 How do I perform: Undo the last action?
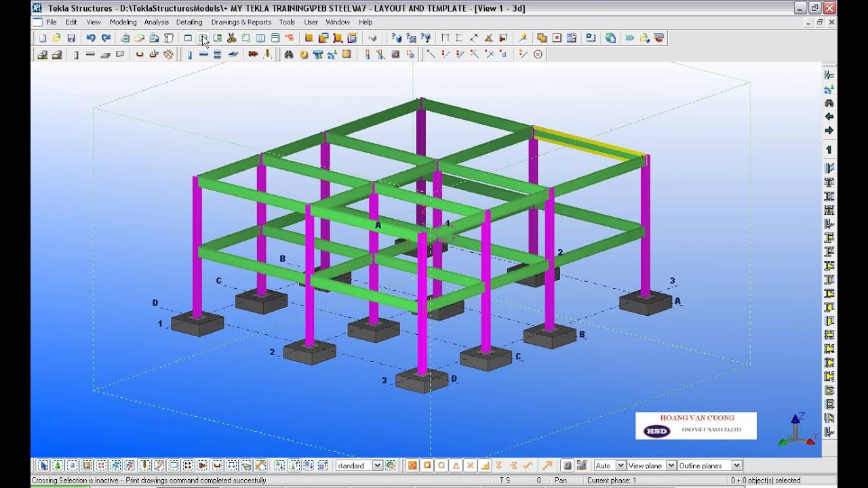coord(90,38)
